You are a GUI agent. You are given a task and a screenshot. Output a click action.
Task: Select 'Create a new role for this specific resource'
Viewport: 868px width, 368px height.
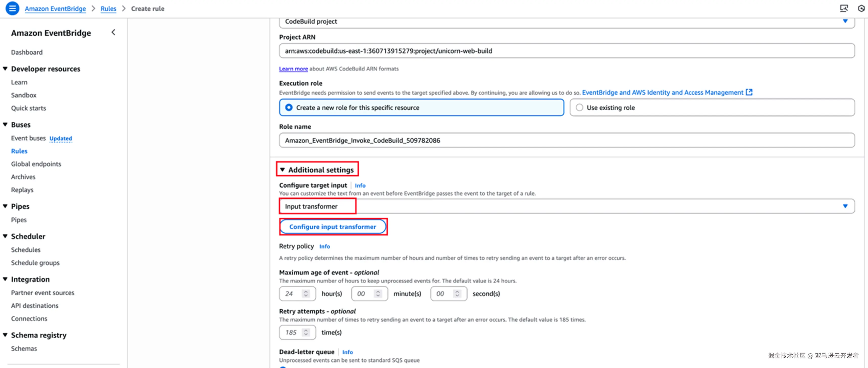click(289, 107)
